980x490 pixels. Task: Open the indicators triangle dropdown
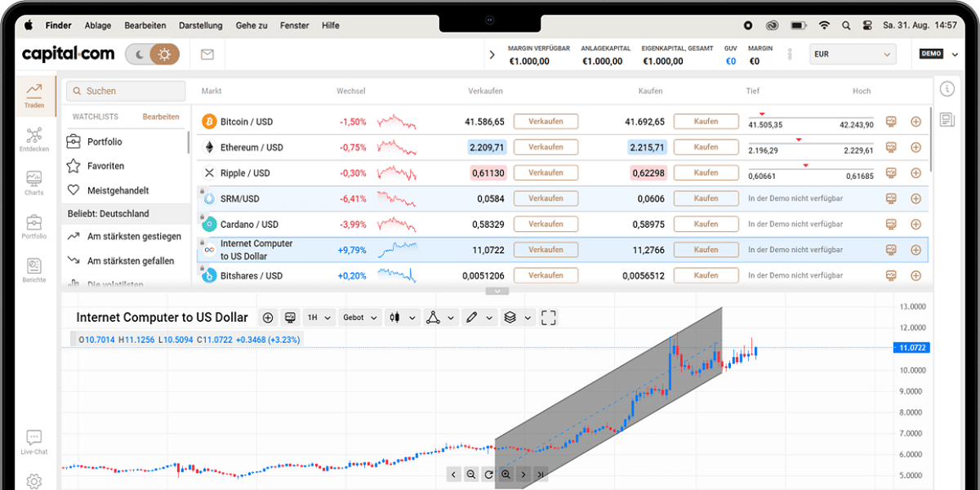(x=439, y=318)
